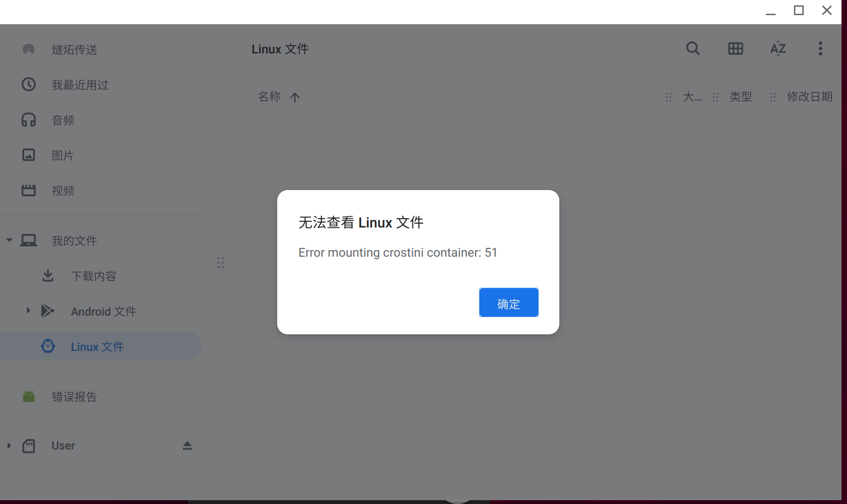Eject the User volume
The height and width of the screenshot is (504, 847).
click(187, 445)
